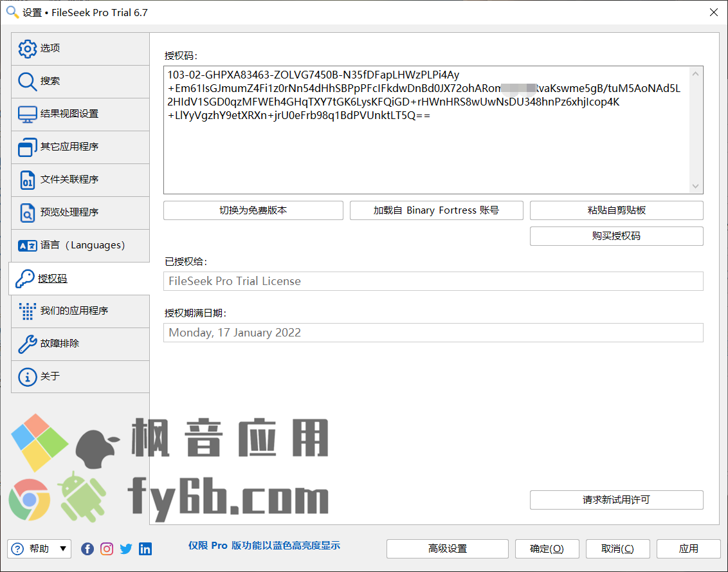The width and height of the screenshot is (728, 572).
Task: Expand the 帮助 dropdown arrow
Action: 62,549
